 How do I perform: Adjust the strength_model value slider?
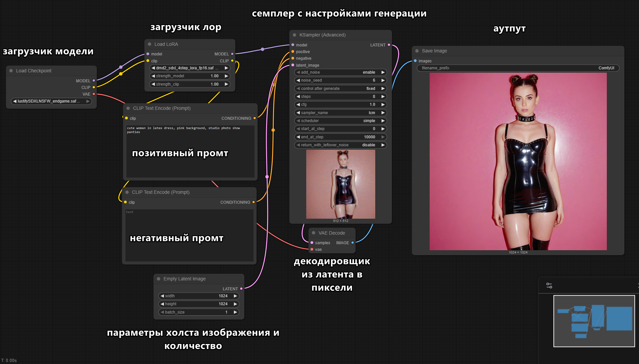[189, 76]
